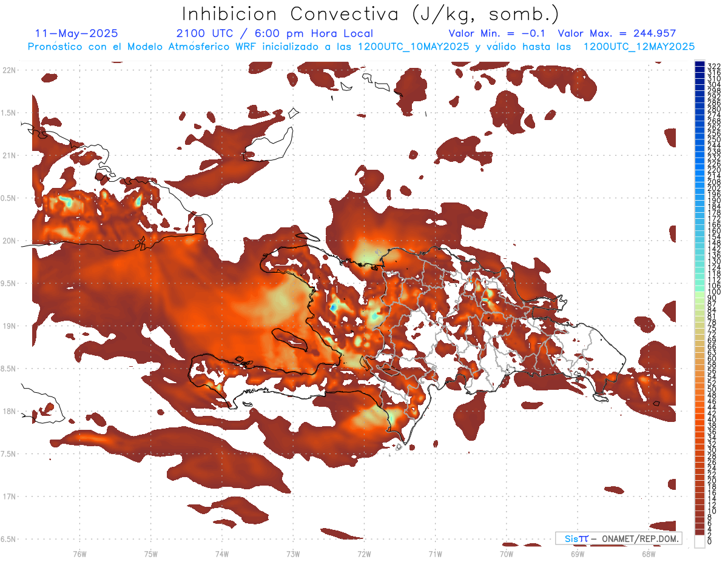Viewport: 728px width, 562px height.
Task: Click the '72W' longitude label
Action: 364,553
